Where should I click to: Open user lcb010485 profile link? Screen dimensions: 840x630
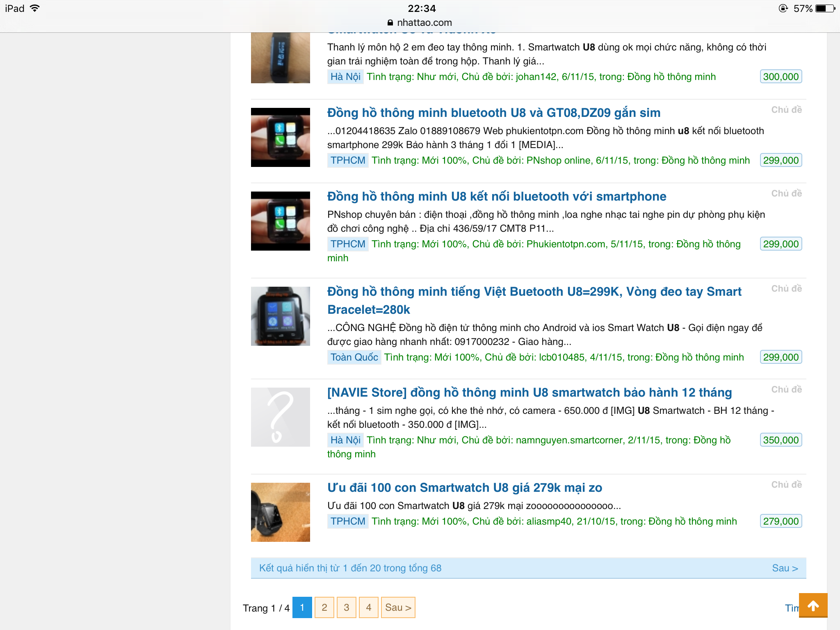point(562,357)
